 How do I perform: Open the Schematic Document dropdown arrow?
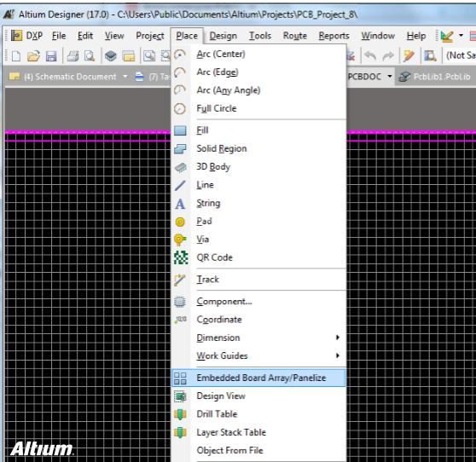click(125, 77)
